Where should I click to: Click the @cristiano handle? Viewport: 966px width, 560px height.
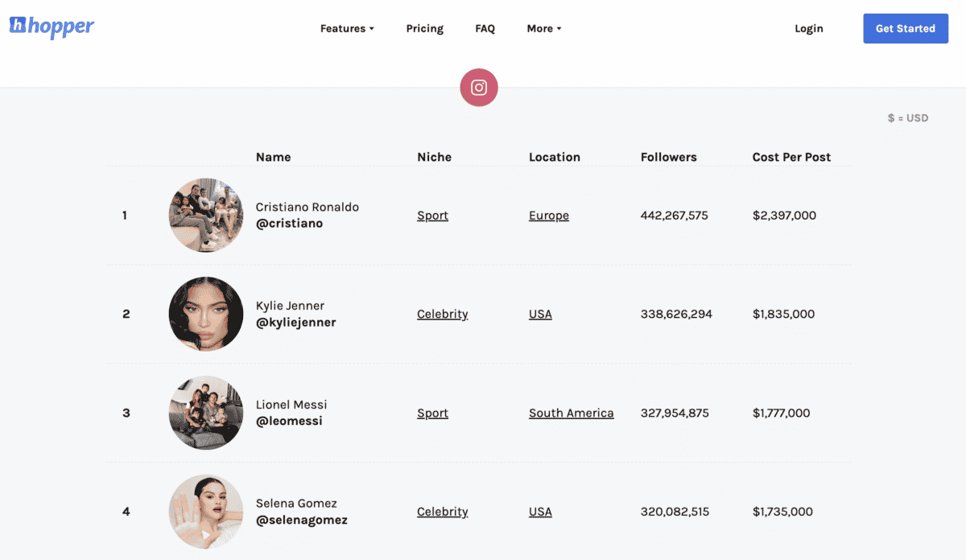tap(289, 224)
